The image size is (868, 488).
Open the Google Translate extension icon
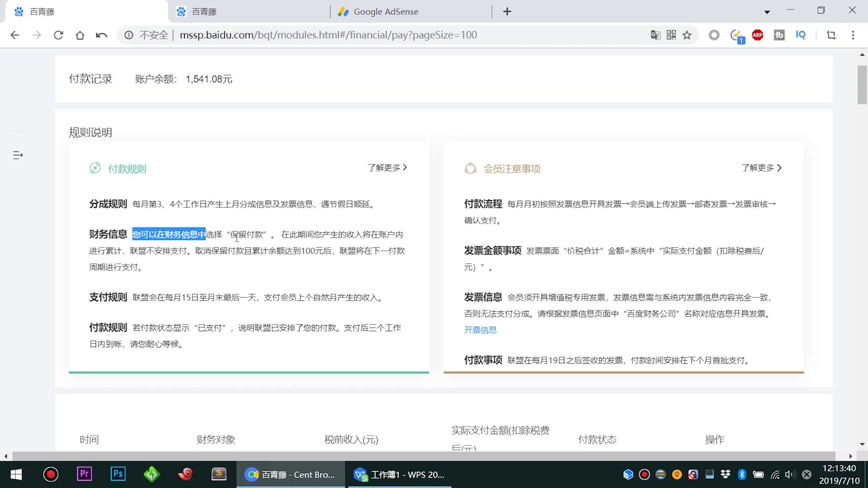(x=656, y=35)
